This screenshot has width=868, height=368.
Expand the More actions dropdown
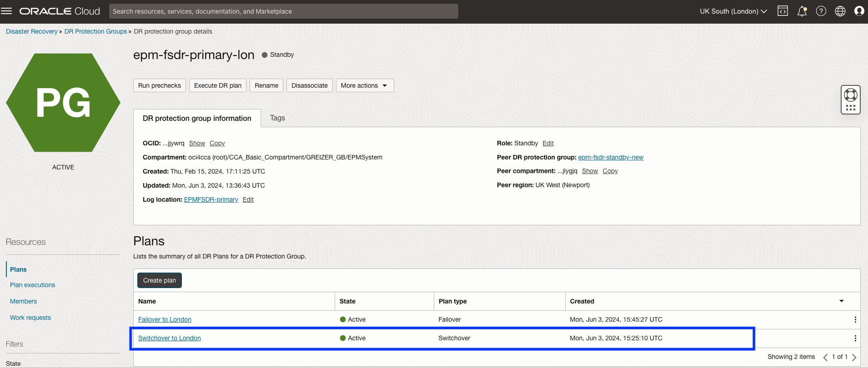(365, 85)
